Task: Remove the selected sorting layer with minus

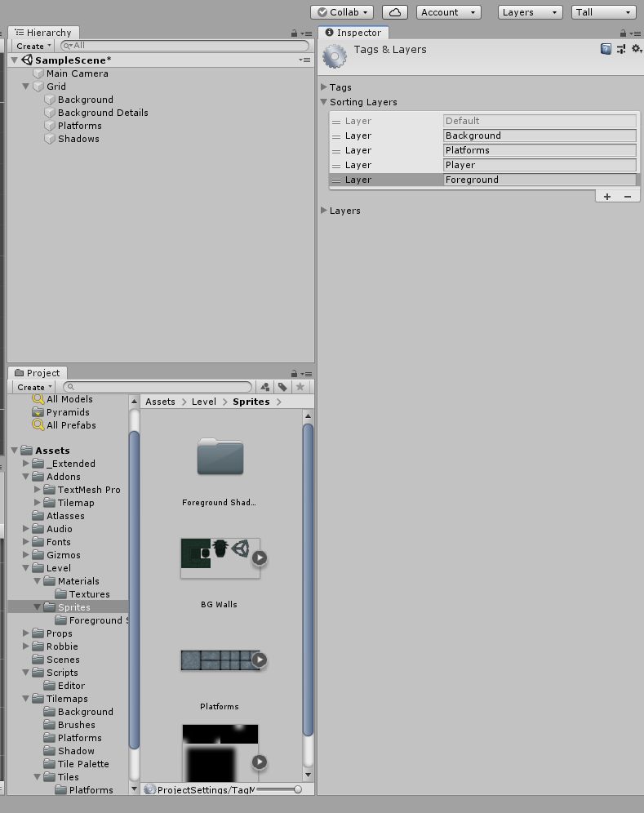Action: 628,197
